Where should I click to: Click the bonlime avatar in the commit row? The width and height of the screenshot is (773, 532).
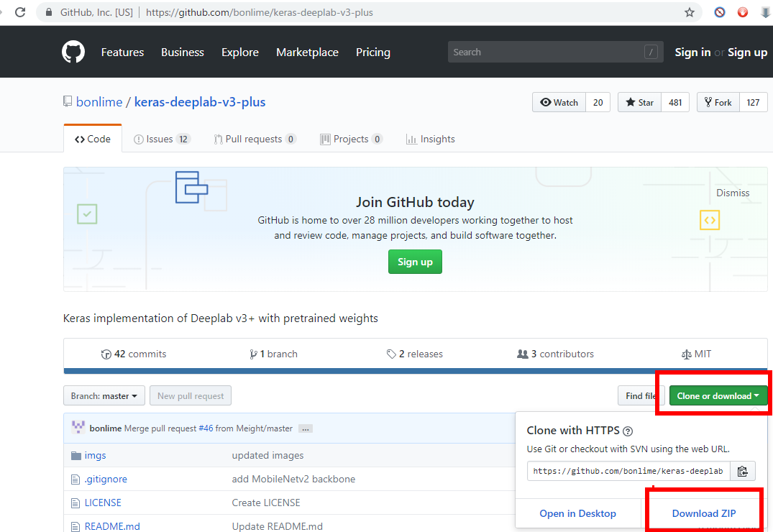pyautogui.click(x=78, y=428)
